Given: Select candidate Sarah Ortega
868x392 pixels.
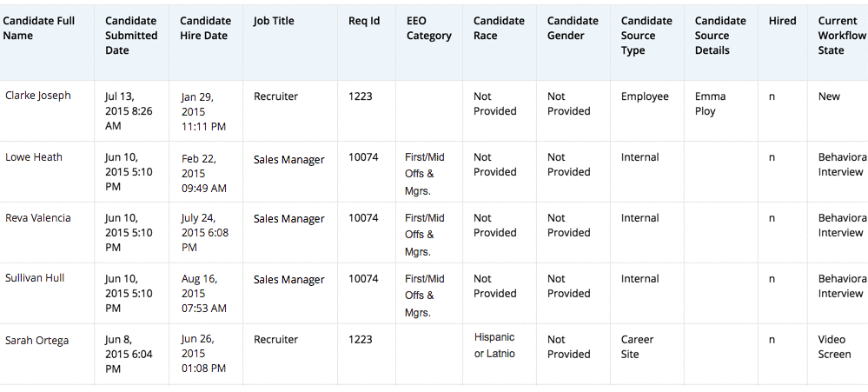Looking at the screenshot, I should point(36,340).
